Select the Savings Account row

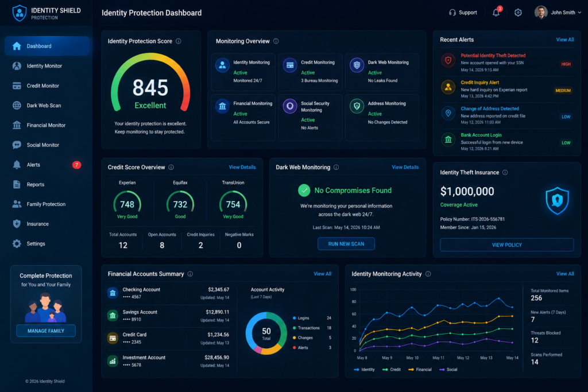click(x=168, y=316)
